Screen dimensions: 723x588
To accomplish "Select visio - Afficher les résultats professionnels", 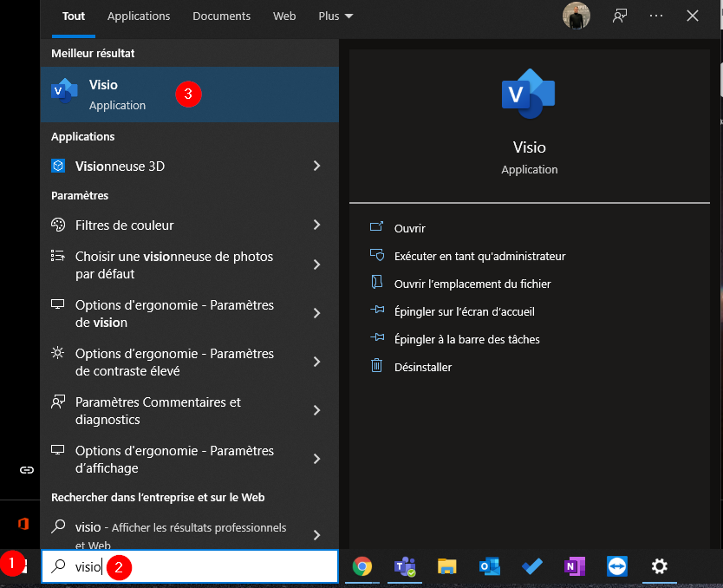I will point(190,532).
